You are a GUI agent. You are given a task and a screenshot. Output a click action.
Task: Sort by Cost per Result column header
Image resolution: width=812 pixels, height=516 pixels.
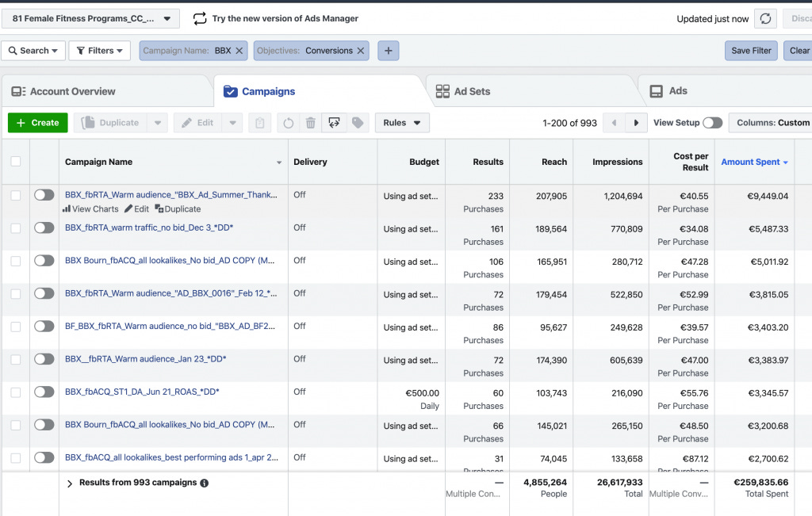coord(691,162)
